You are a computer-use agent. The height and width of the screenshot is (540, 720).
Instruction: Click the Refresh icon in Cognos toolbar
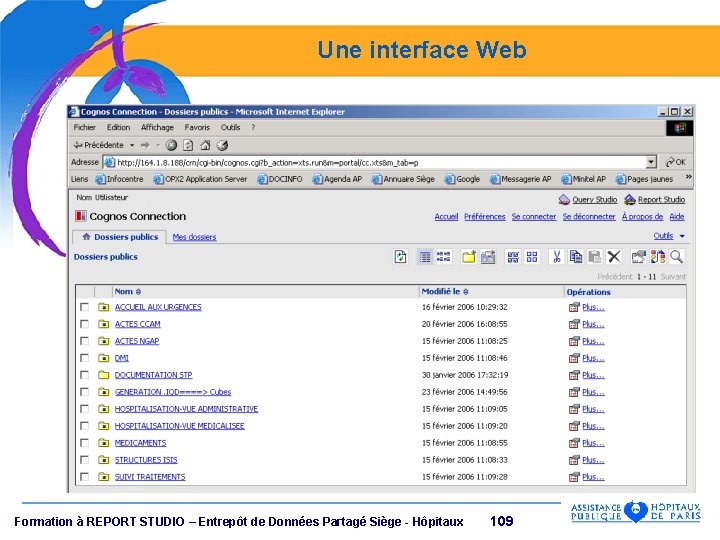(400, 257)
